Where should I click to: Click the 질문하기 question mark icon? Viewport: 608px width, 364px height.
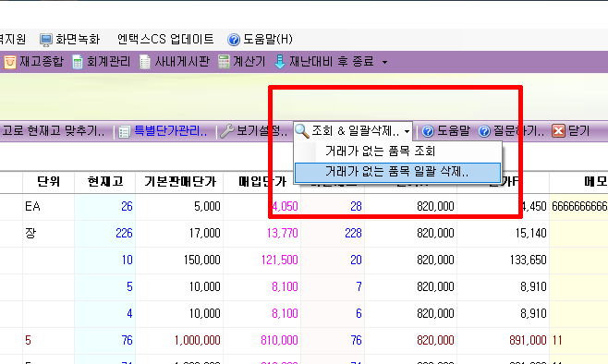(x=484, y=131)
